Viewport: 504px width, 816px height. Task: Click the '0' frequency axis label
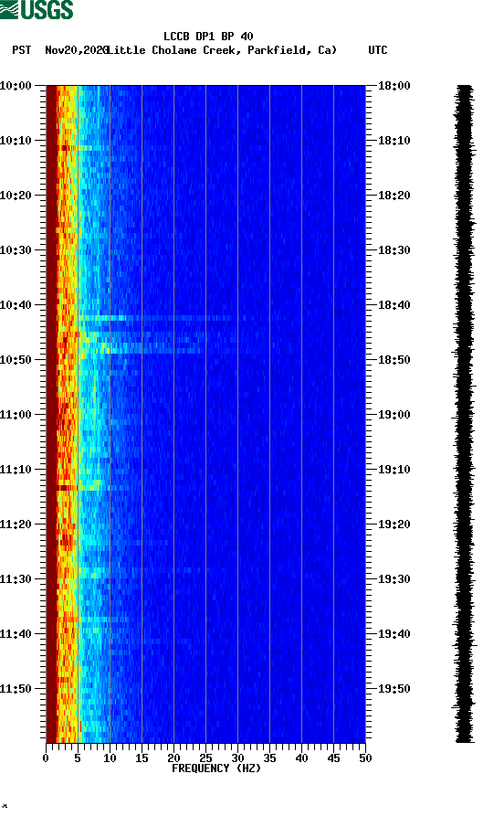46,758
